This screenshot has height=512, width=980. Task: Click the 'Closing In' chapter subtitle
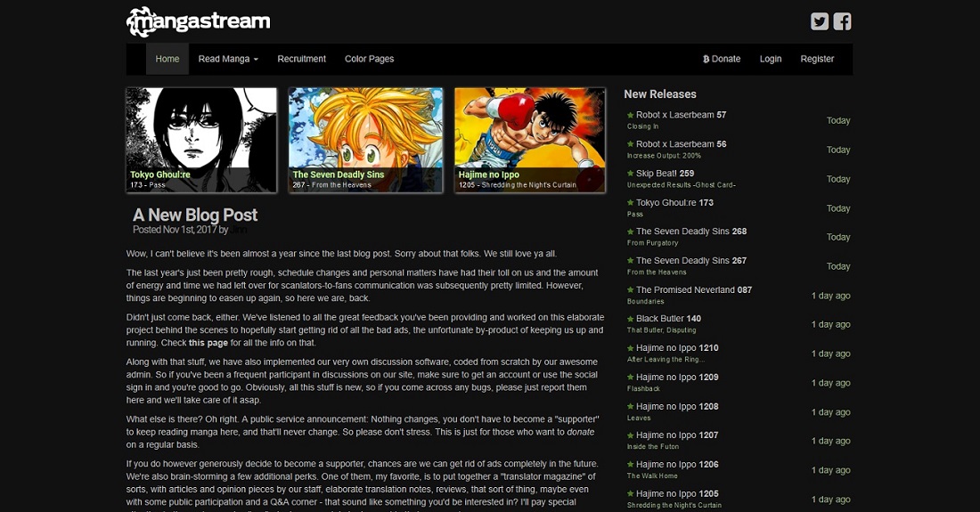(x=642, y=126)
